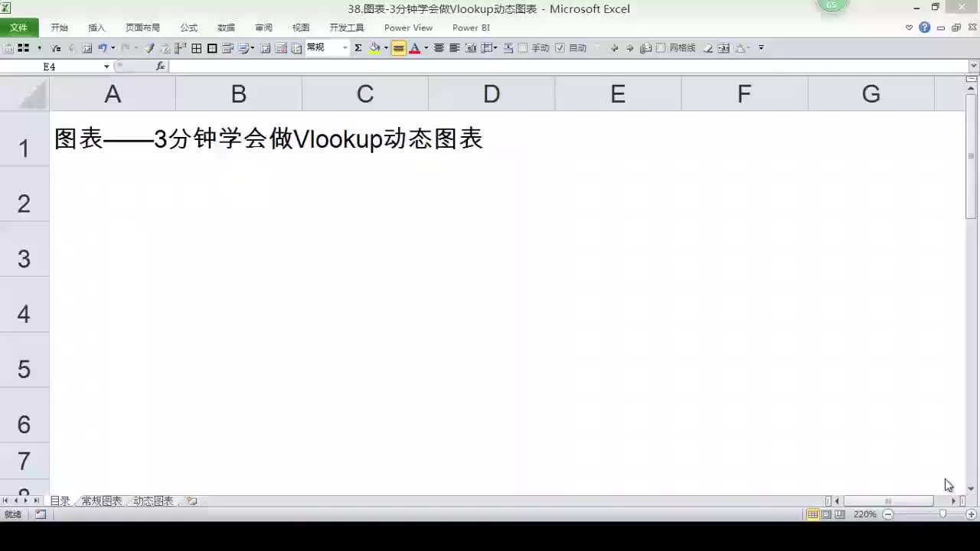Open the 数据 Data ribbon tab
Screen dimensions: 980x551
tap(226, 28)
